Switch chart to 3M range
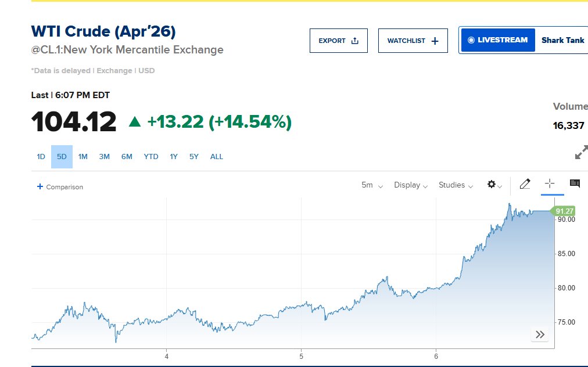 coord(104,157)
